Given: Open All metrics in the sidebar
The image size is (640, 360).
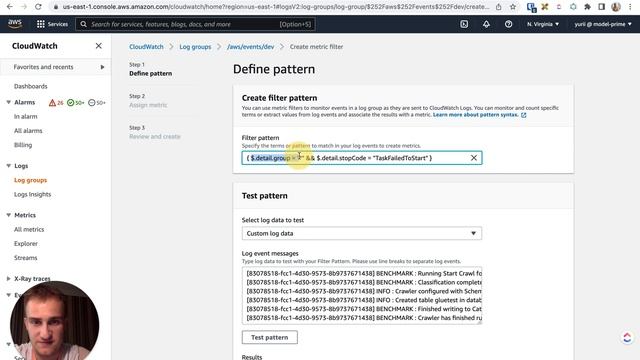Looking at the screenshot, I should pos(29,229).
